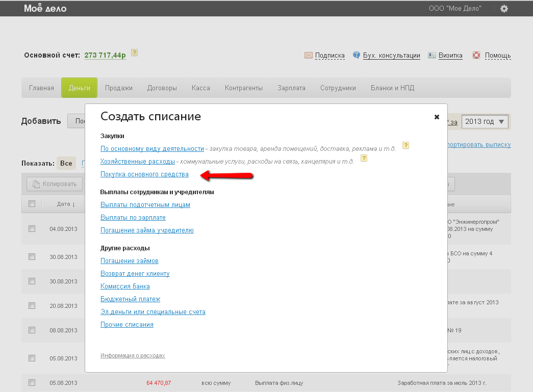Click the lifebuoy icon next to Помощь
The width and height of the screenshot is (533, 392).
point(476,55)
